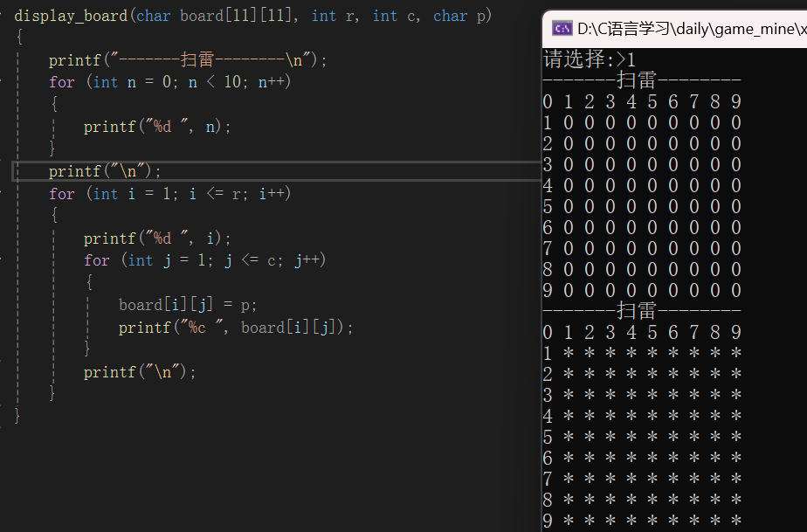Click console row '9 * * * * * * * * *'

coord(642,522)
